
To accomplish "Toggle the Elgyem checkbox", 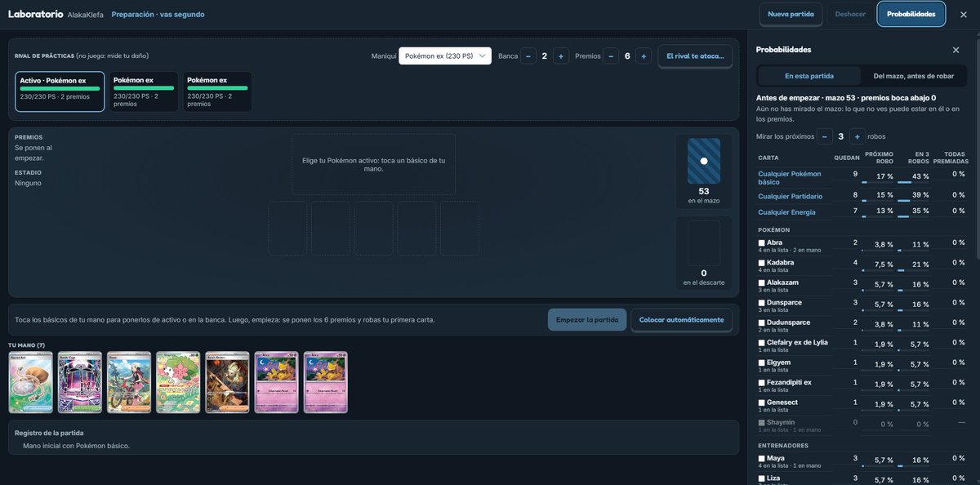I will (762, 363).
